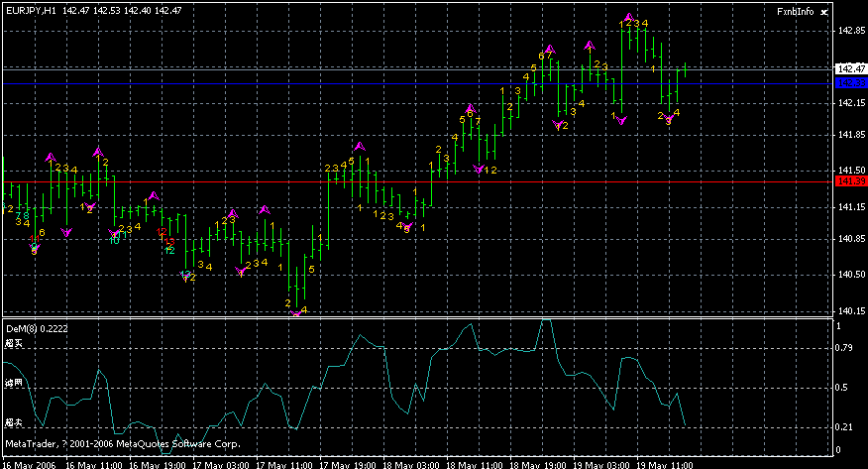Click the magenta down arrow at the lowest low
The width and height of the screenshot is (868, 469).
click(x=296, y=314)
